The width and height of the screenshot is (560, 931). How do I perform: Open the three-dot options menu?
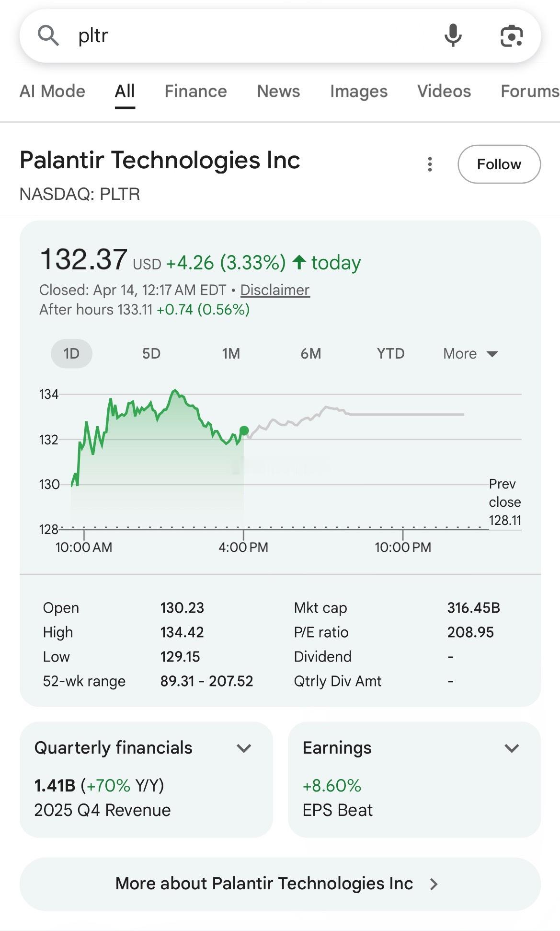[430, 164]
